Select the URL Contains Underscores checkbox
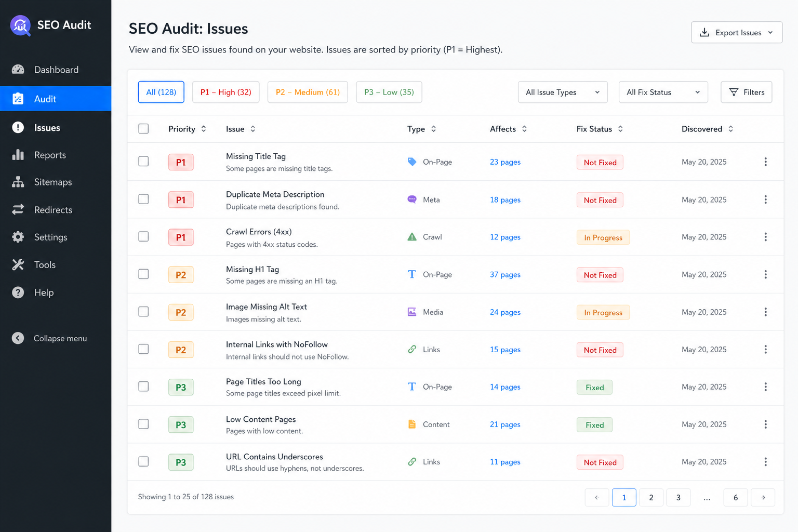This screenshot has height=532, width=798. [x=143, y=461]
